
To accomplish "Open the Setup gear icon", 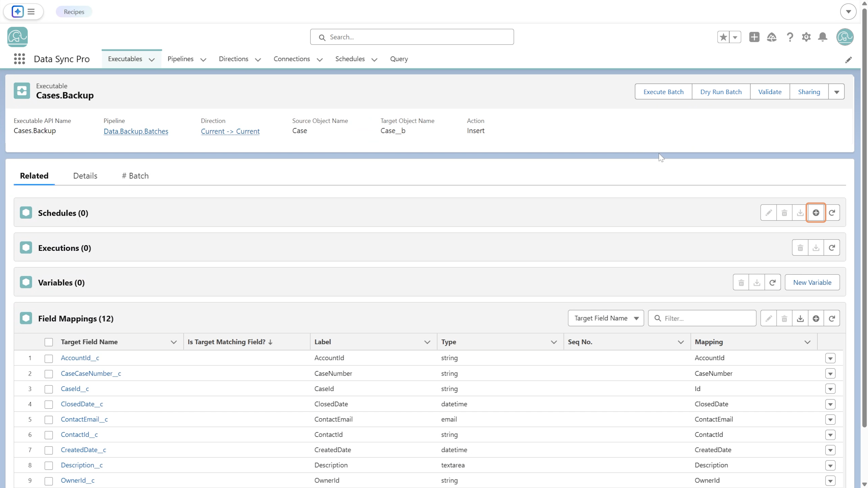I will click(806, 37).
